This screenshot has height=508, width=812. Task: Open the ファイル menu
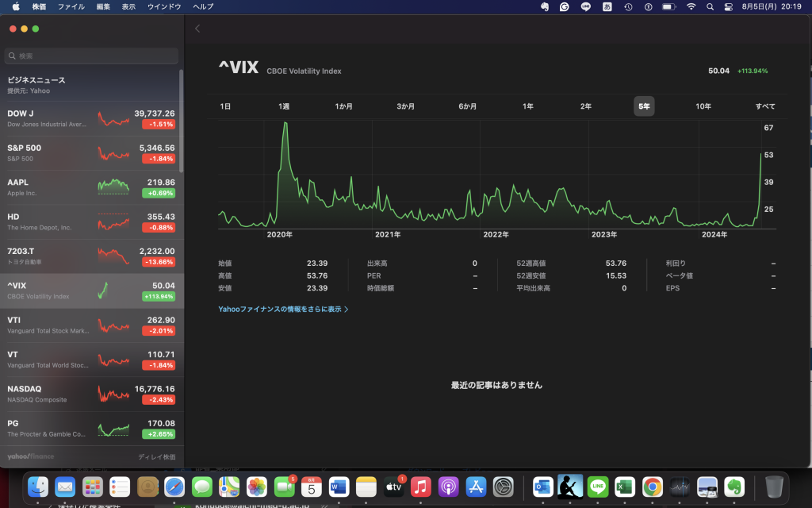point(71,6)
